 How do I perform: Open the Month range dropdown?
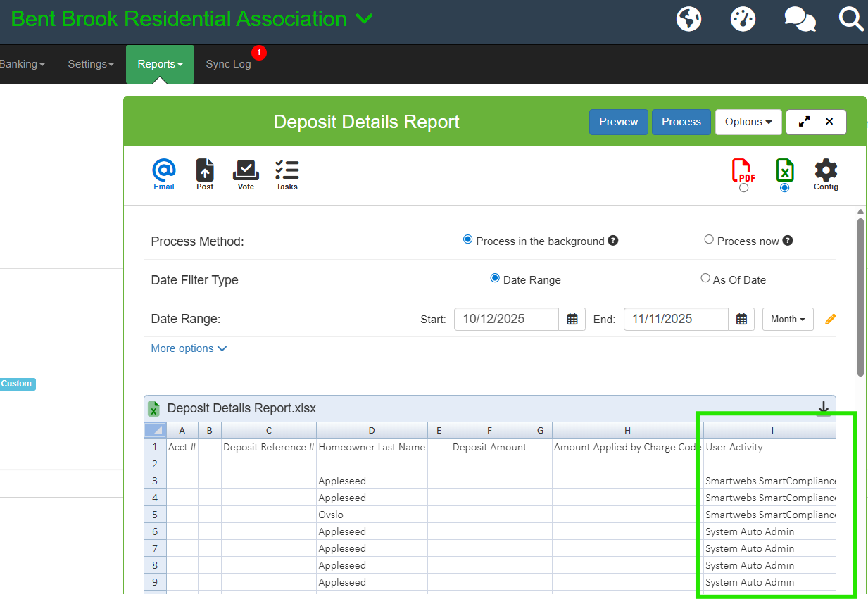click(x=788, y=319)
